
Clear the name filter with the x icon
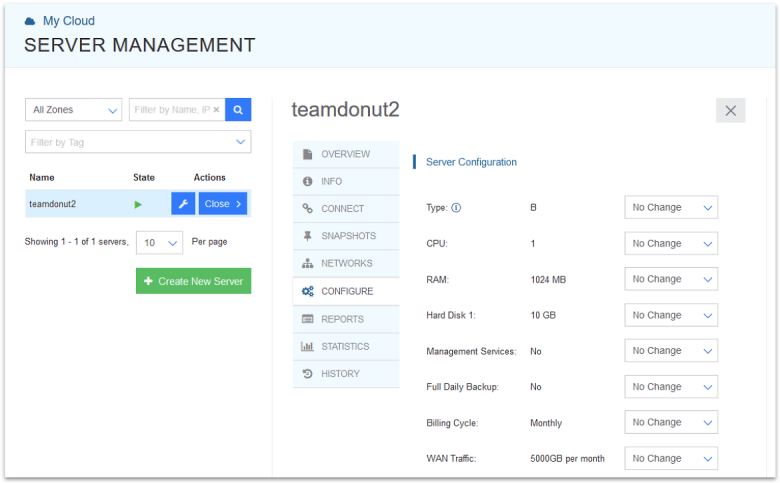click(216, 109)
